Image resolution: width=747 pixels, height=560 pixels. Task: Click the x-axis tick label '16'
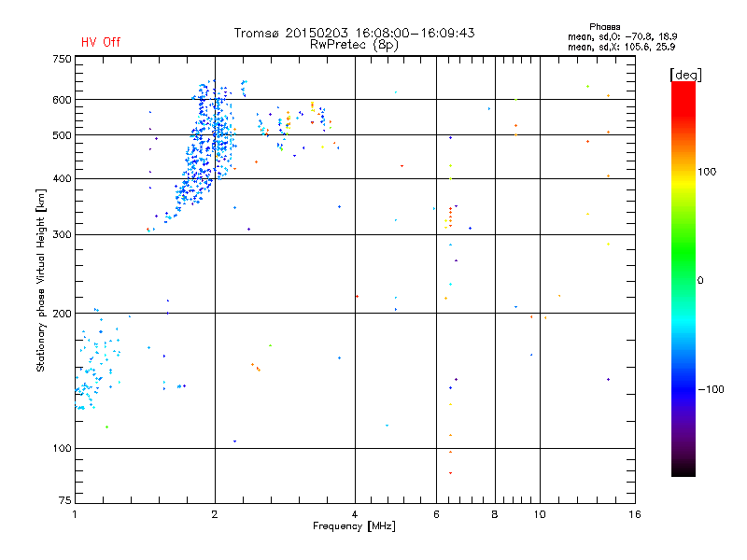point(635,514)
